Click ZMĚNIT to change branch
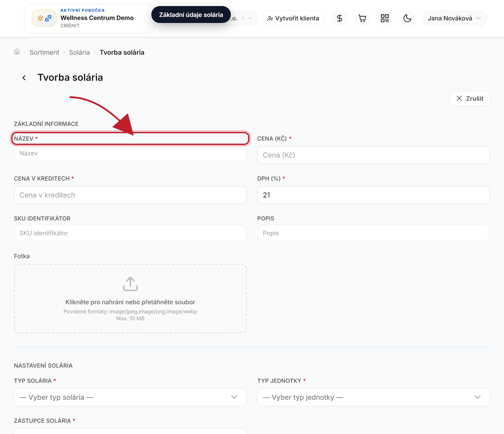504x434 pixels. click(x=70, y=26)
